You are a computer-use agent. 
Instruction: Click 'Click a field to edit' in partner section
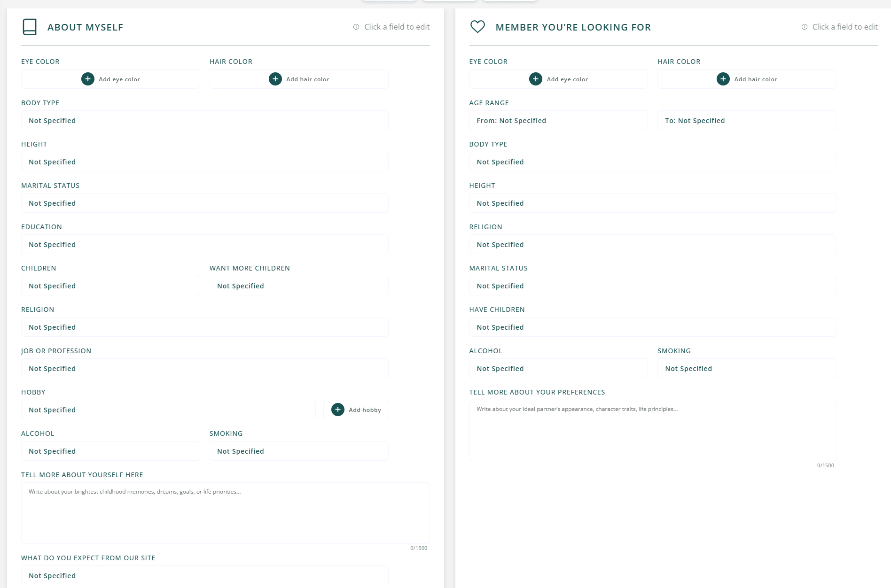pos(845,27)
